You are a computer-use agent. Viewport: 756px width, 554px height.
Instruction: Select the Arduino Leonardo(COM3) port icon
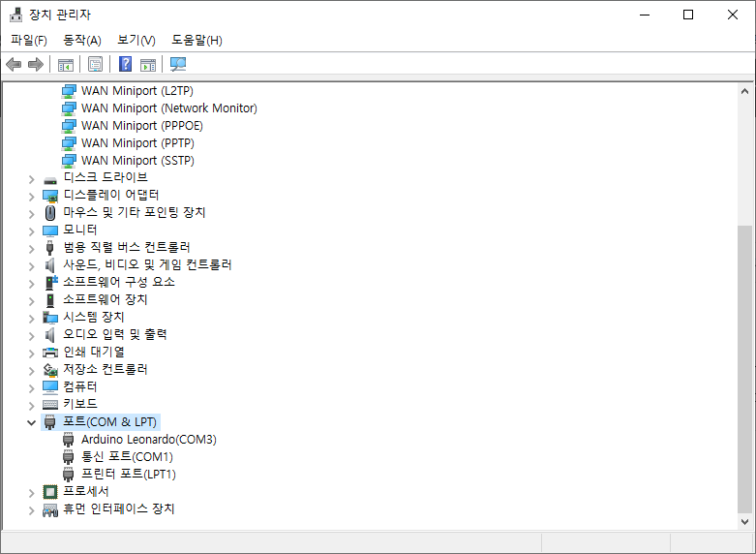[69, 440]
